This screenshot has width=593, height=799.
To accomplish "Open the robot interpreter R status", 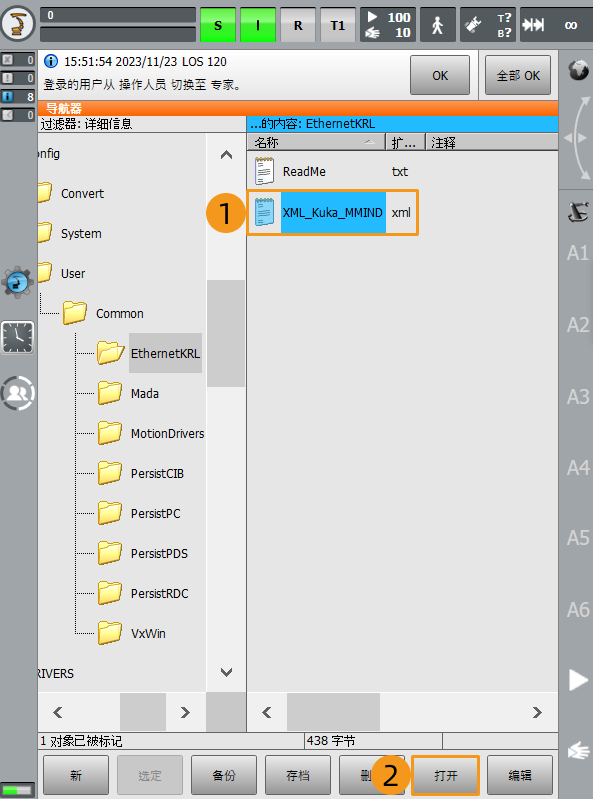I will (x=298, y=25).
